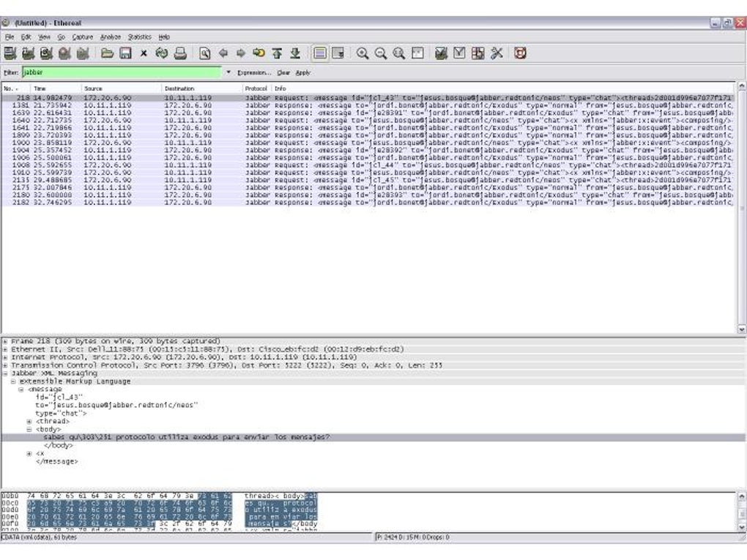Screen dimensions: 747x560
Task: Sort packets by the Source column
Action: pos(122,89)
